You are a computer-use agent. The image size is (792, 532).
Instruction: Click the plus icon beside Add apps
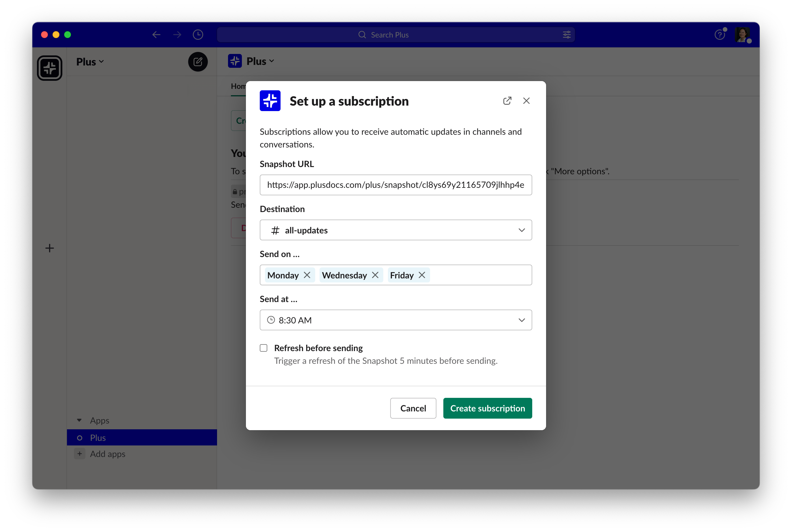(79, 454)
